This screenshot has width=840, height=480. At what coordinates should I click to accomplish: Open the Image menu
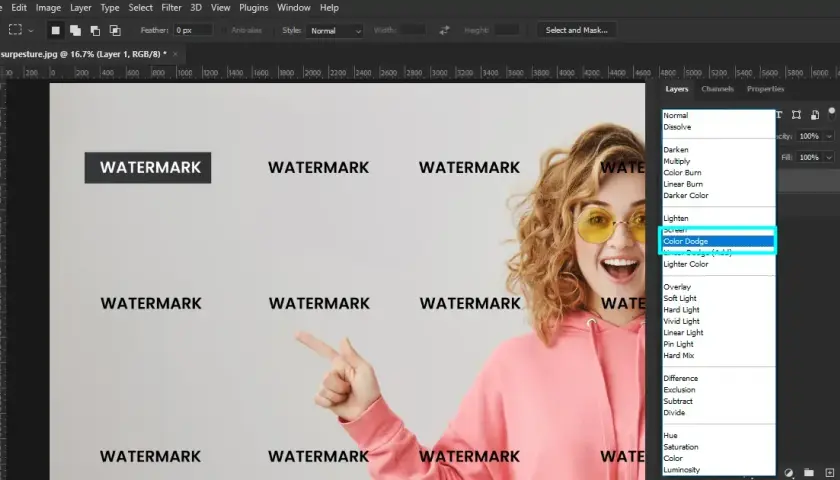pyautogui.click(x=48, y=8)
